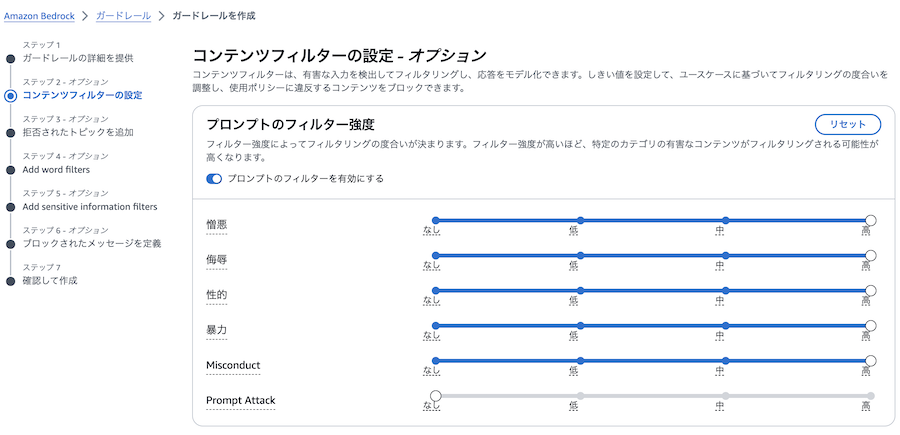The height and width of the screenshot is (435, 900).
Task: Click the Amazon Bedrock breadcrumb link
Action: [x=39, y=16]
